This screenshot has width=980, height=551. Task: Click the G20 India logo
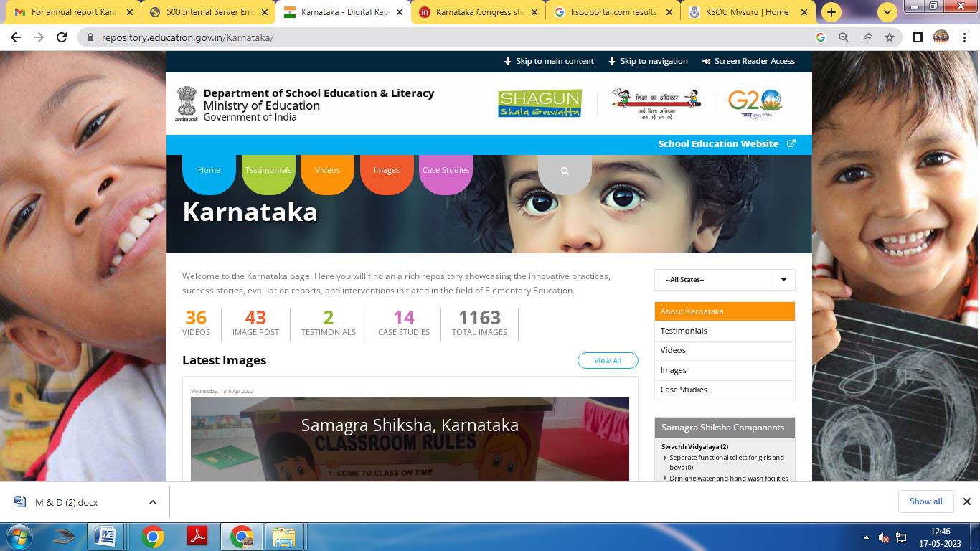click(755, 103)
